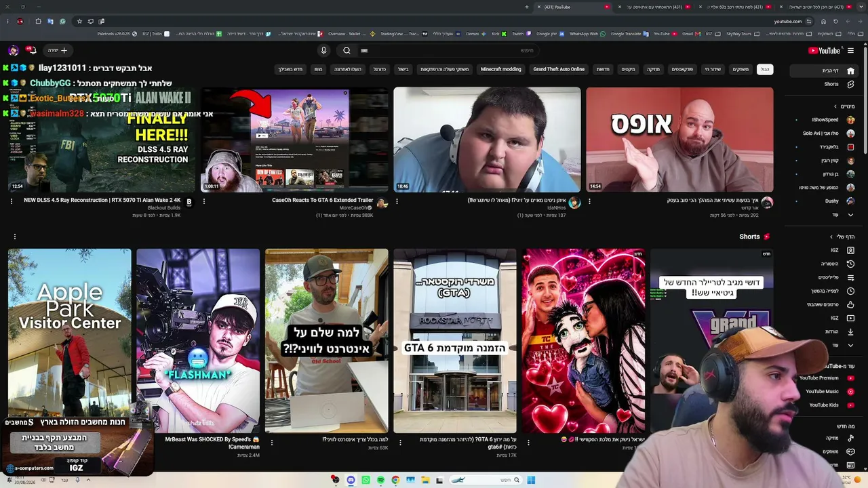The height and width of the screenshot is (488, 868).
Task: Open options for the MrBeast Was SHOCKED short
Action: pos(272,443)
